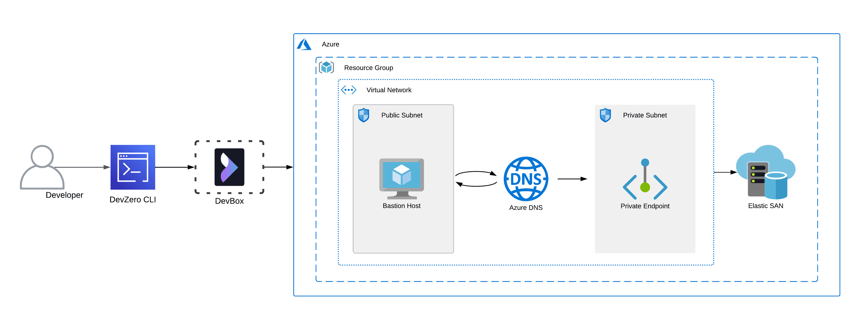This screenshot has width=868, height=310.
Task: Click the Azure DNS label
Action: pyautogui.click(x=526, y=208)
